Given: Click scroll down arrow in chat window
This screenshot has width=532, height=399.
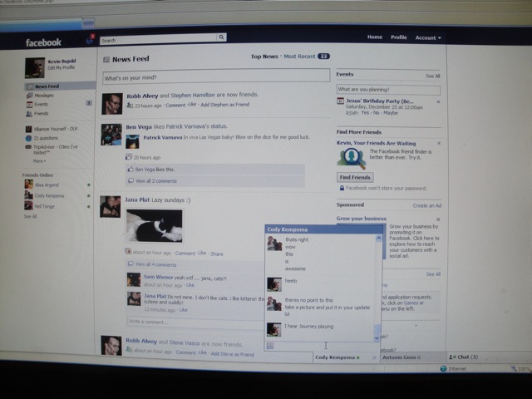Looking at the screenshot, I should [x=377, y=338].
